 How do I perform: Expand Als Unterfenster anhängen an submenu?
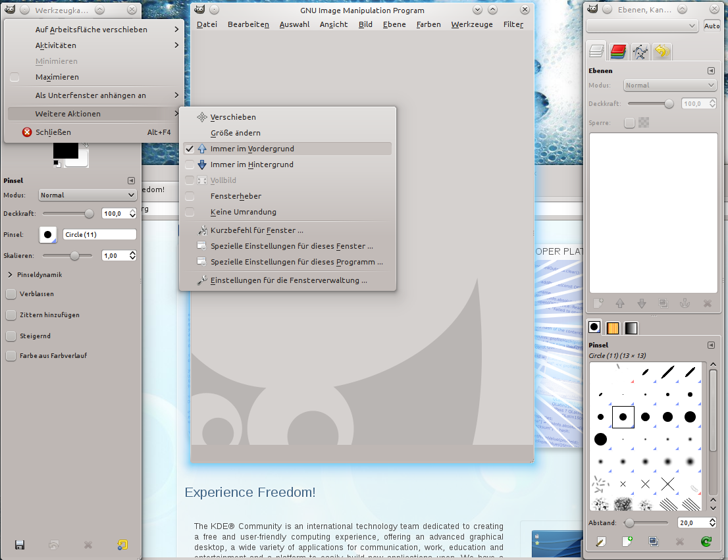click(x=93, y=95)
